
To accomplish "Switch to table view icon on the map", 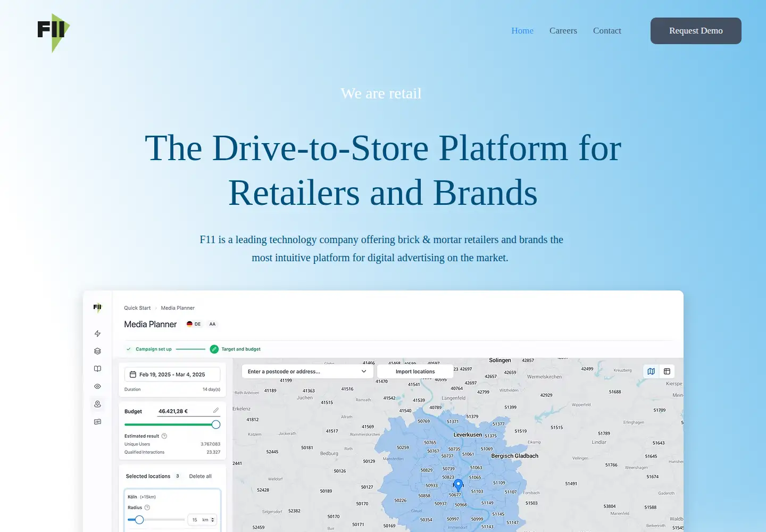I will pos(667,371).
